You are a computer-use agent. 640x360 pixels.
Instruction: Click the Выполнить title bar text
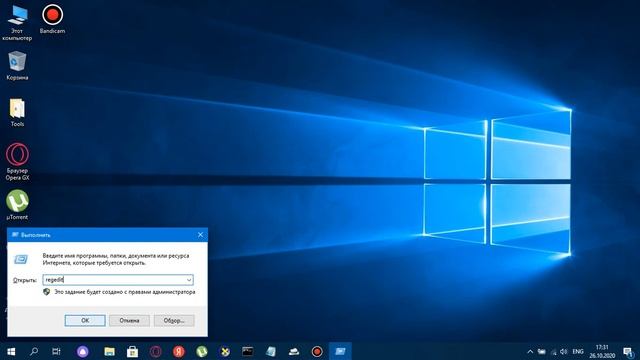[36, 235]
